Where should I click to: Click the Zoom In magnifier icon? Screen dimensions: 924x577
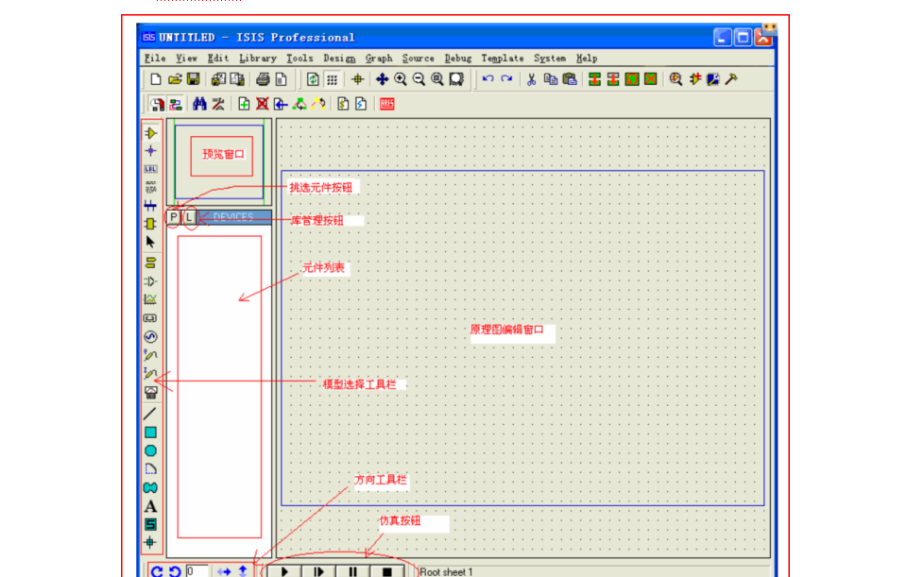pyautogui.click(x=401, y=79)
